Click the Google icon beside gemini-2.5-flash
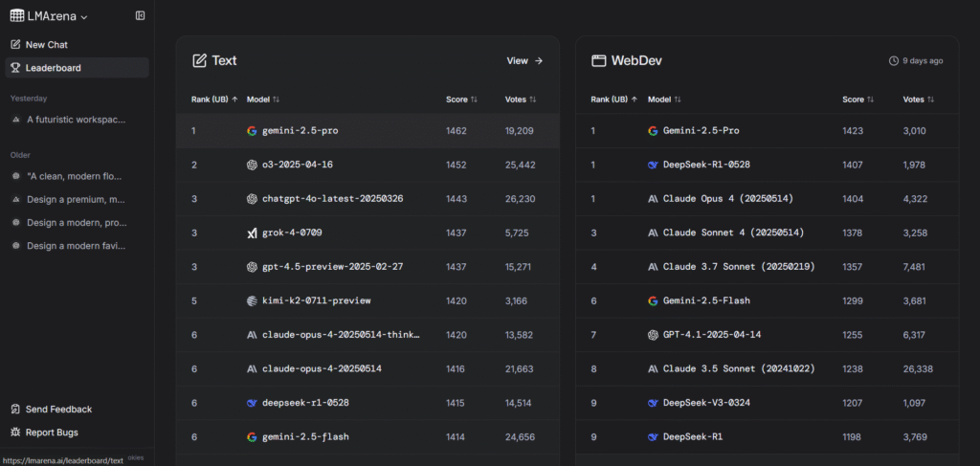Screen dimensions: 980x466 (x=252, y=436)
